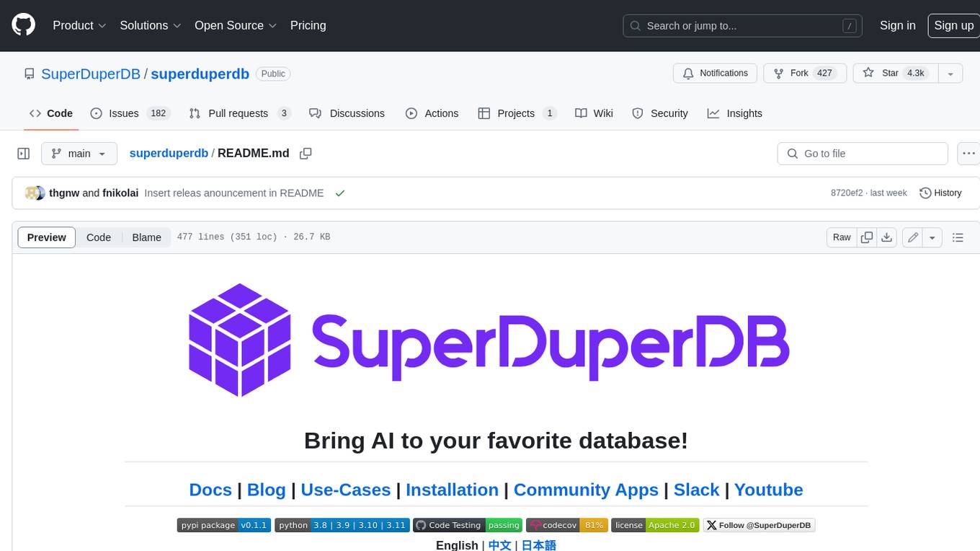Click the Sign in link
980x551 pixels.
tap(897, 25)
